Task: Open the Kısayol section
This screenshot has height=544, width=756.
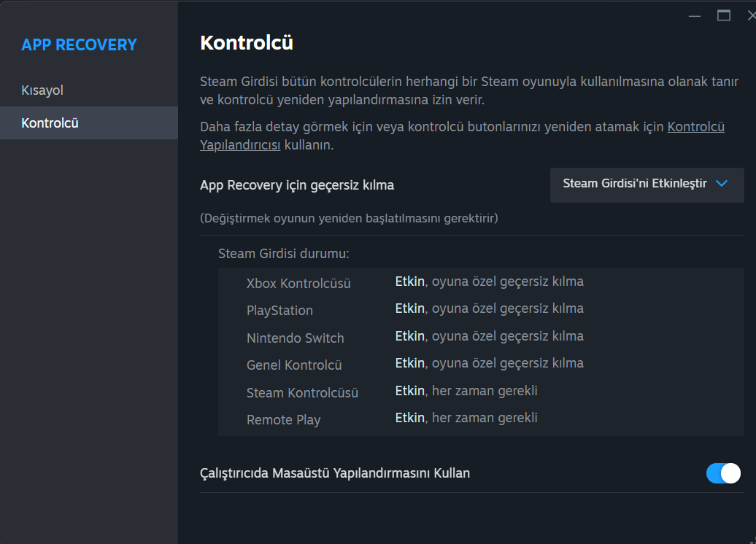Action: [x=42, y=90]
